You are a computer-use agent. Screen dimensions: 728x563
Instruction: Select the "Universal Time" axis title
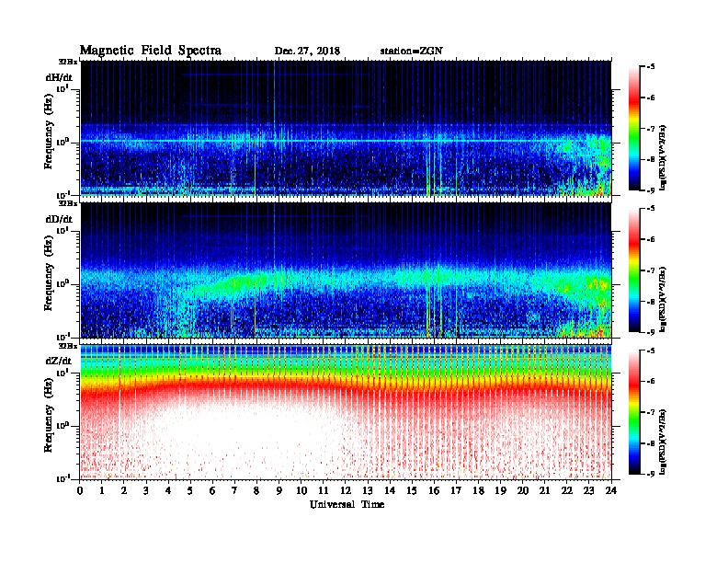pos(347,504)
